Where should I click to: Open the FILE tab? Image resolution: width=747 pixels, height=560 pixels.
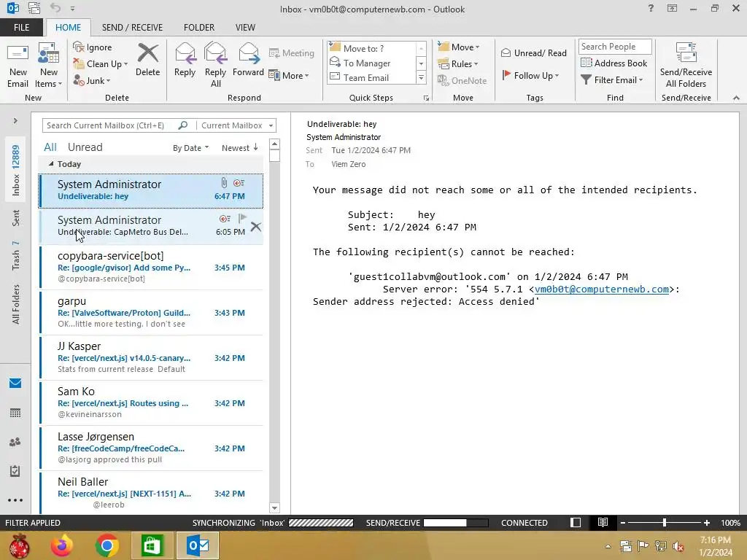(x=21, y=28)
